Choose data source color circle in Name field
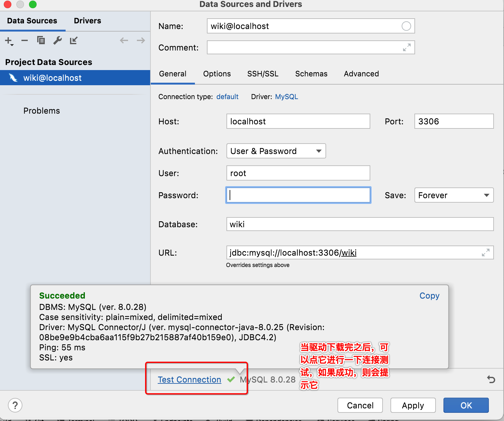The image size is (504, 421). 406,26
